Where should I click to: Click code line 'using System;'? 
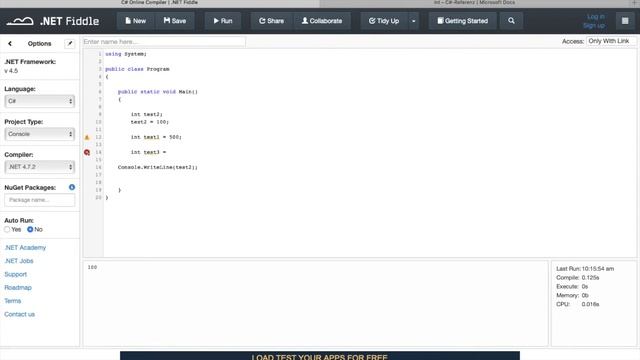coord(126,54)
